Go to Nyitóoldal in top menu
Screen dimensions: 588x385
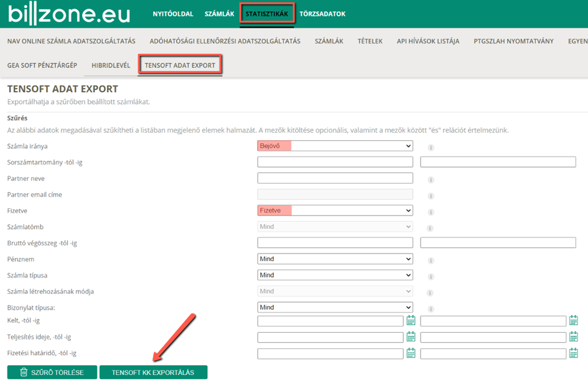(x=173, y=14)
